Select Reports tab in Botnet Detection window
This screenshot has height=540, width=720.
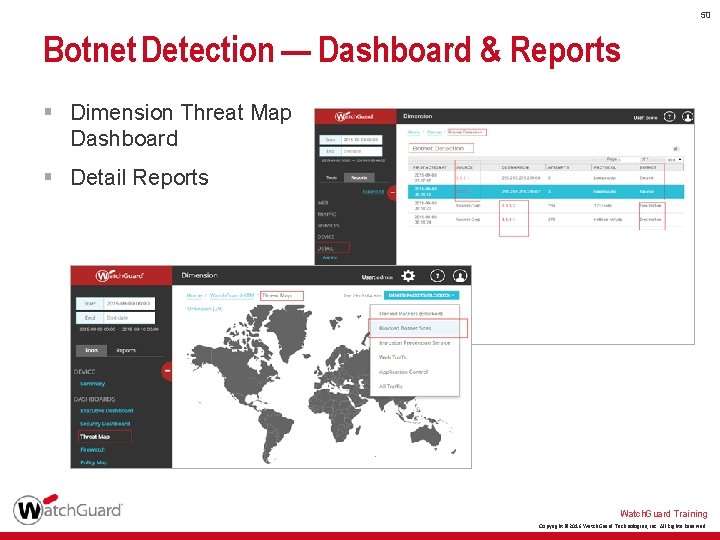pyautogui.click(x=359, y=178)
